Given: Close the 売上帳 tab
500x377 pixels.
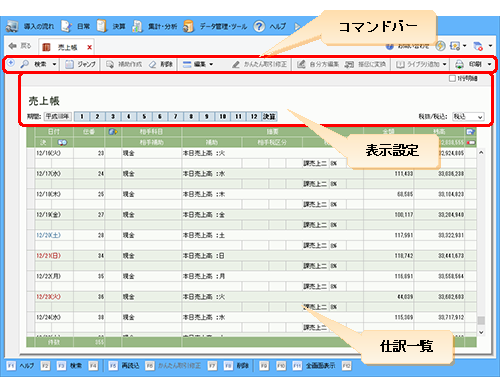Looking at the screenshot, I should pyautogui.click(x=89, y=47).
